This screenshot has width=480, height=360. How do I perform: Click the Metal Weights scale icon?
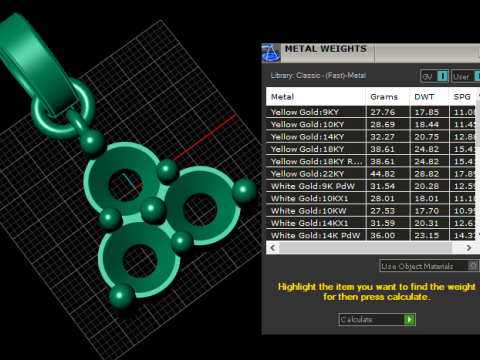[271, 53]
